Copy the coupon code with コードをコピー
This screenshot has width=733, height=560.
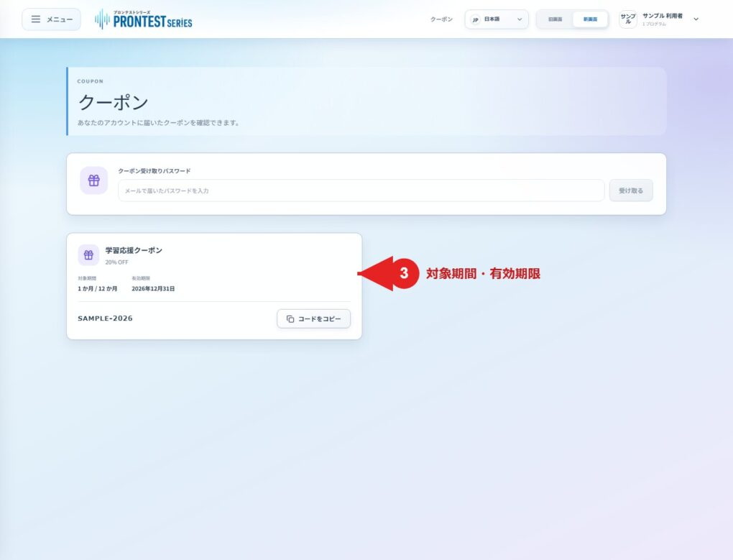(313, 318)
